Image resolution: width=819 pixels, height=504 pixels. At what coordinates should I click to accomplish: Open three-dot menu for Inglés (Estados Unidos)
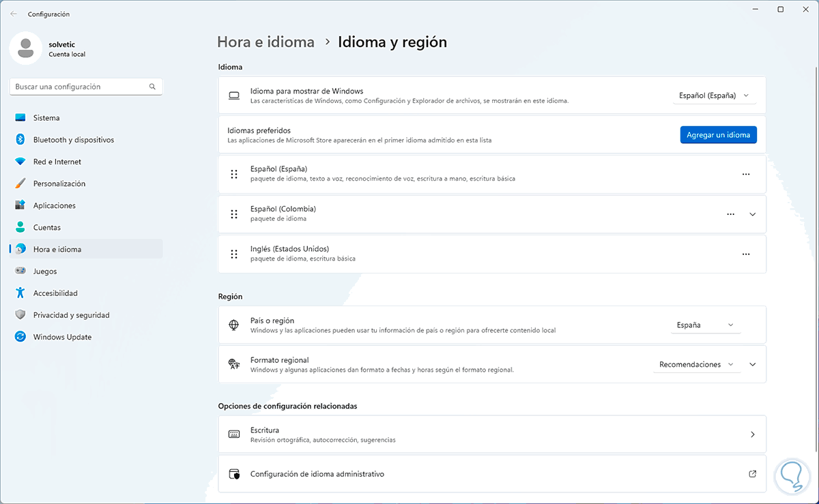point(746,254)
